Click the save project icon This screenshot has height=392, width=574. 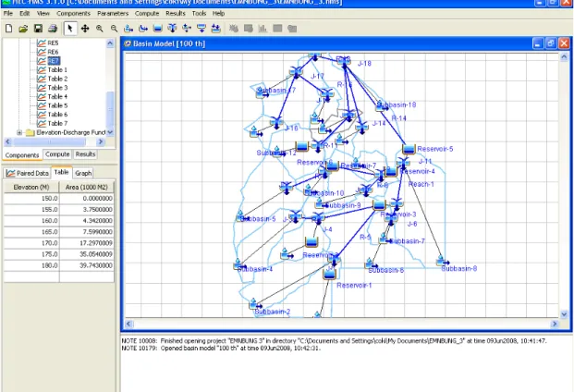[x=38, y=29]
